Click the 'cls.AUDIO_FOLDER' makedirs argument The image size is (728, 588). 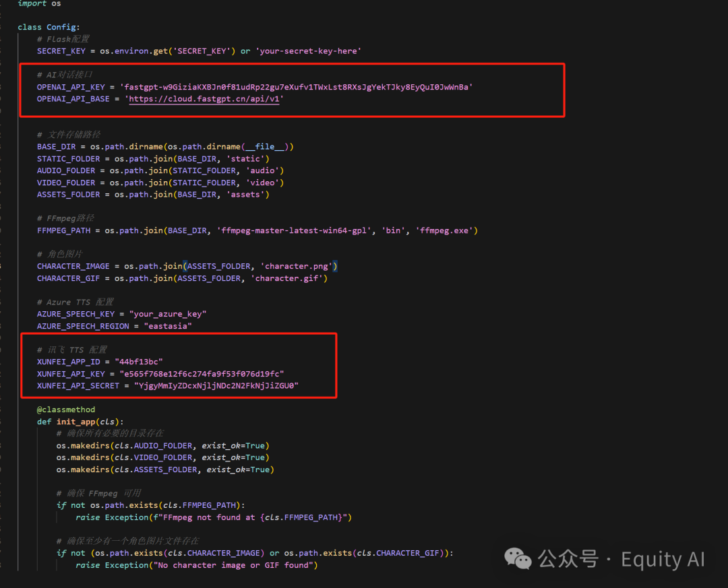153,446
